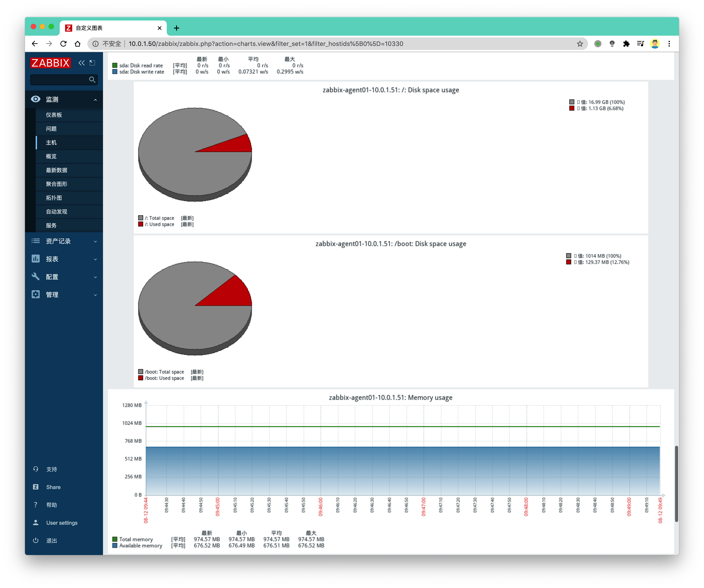This screenshot has height=588, width=704.
Task: Collapse the 监测 menu section
Action: pyautogui.click(x=95, y=100)
